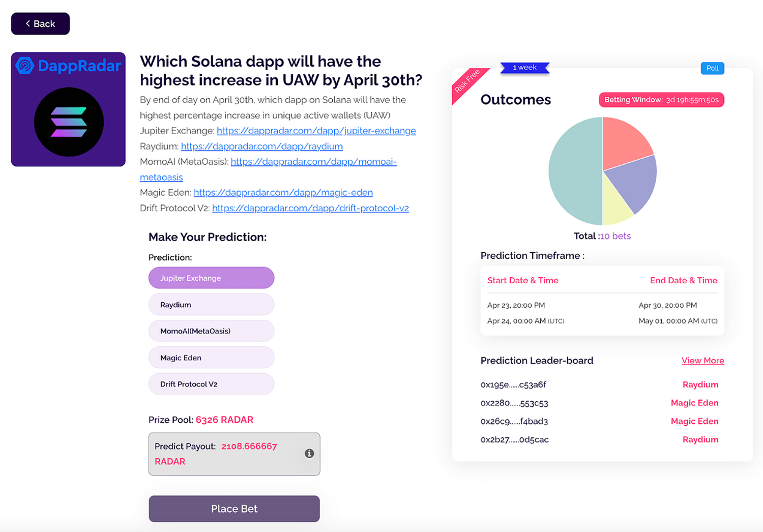Click the Poll tag badge
The height and width of the screenshot is (532, 763).
tap(712, 68)
